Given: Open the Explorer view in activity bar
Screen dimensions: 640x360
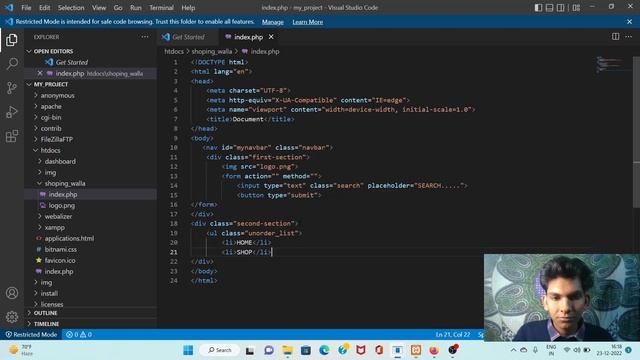Looking at the screenshot, I should click(x=12, y=40).
